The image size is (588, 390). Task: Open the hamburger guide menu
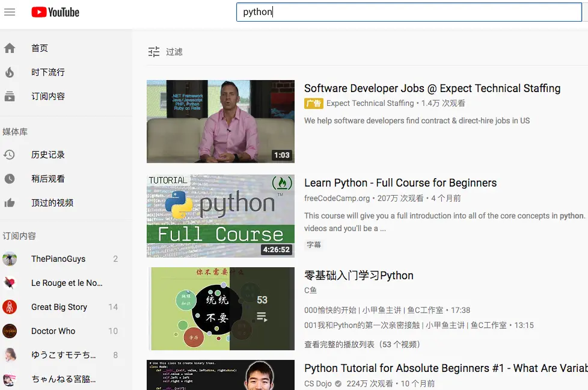pyautogui.click(x=10, y=12)
